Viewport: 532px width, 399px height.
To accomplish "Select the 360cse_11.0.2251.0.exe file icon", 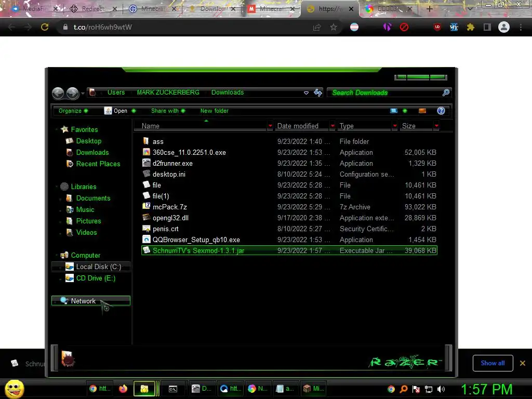I will [146, 152].
